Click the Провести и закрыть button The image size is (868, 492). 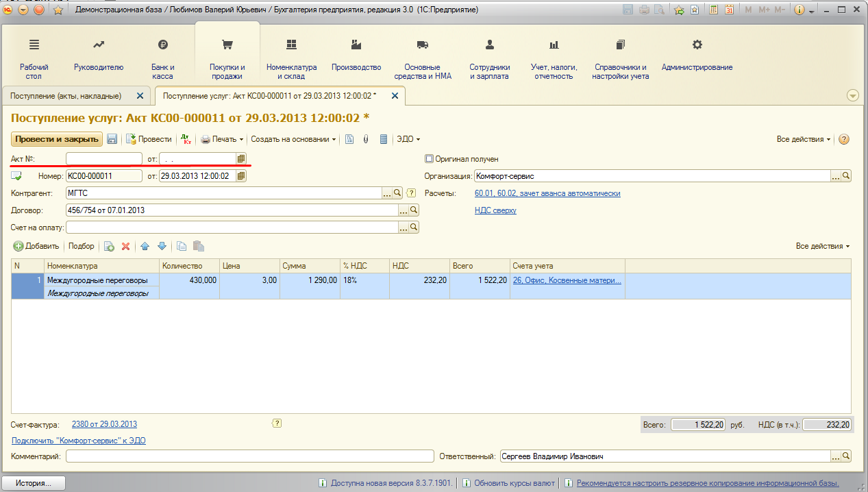click(57, 139)
